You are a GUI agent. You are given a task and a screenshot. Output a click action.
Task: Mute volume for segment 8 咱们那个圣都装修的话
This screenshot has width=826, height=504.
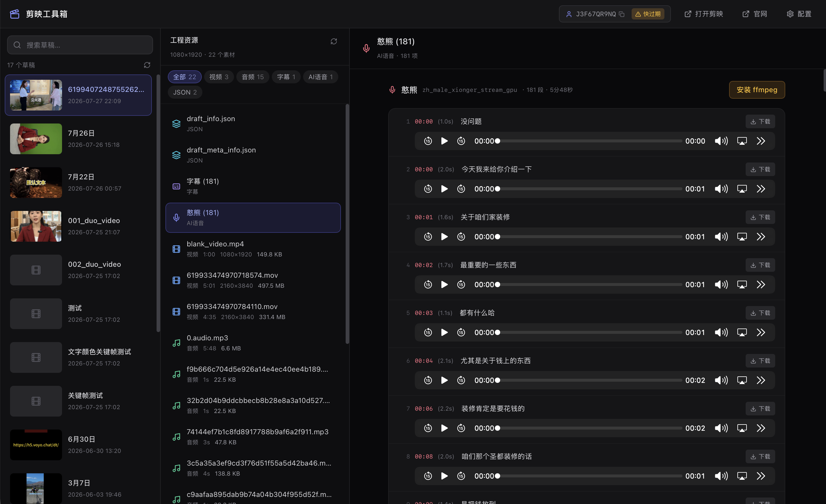pyautogui.click(x=721, y=476)
